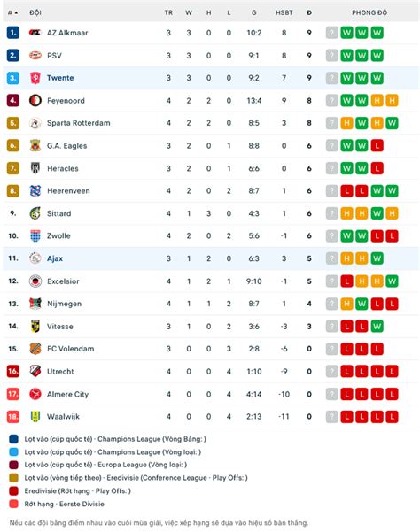The height and width of the screenshot is (532, 420).
Task: Sort table by the # rank column
Action: (13, 12)
